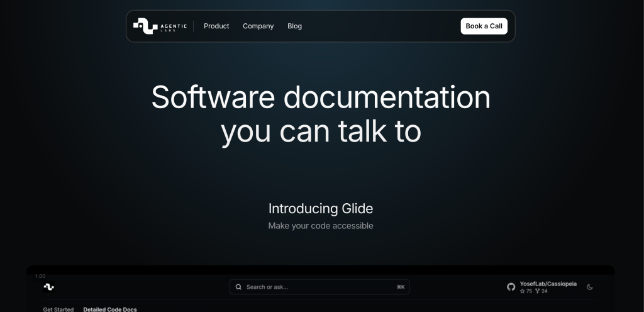The width and height of the screenshot is (644, 312).
Task: Click the Agentic Labs wordmark text
Action: click(173, 26)
